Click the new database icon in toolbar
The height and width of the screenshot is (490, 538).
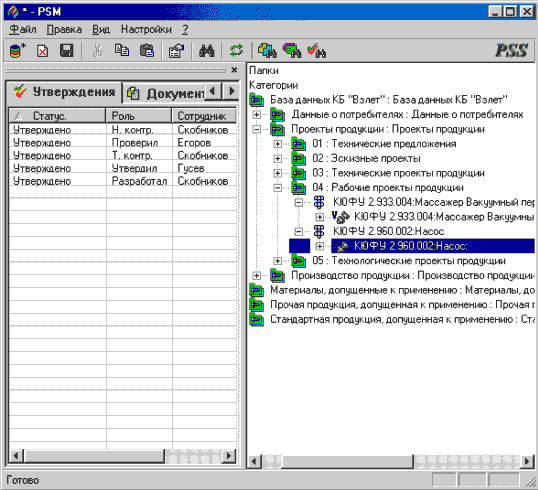[17, 51]
